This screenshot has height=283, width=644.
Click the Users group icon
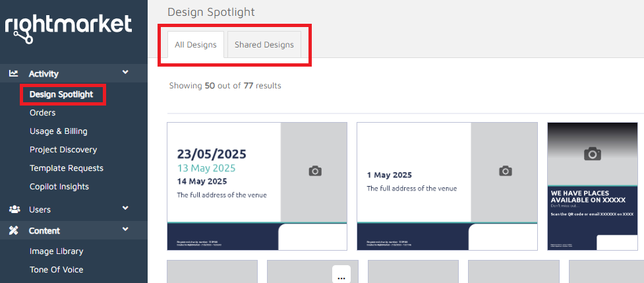(14, 209)
